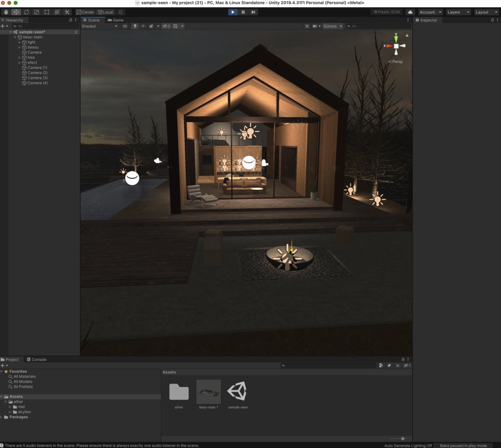Toggle transform orientation from Local to Global
Viewport: 501px width, 448px height.
105,12
